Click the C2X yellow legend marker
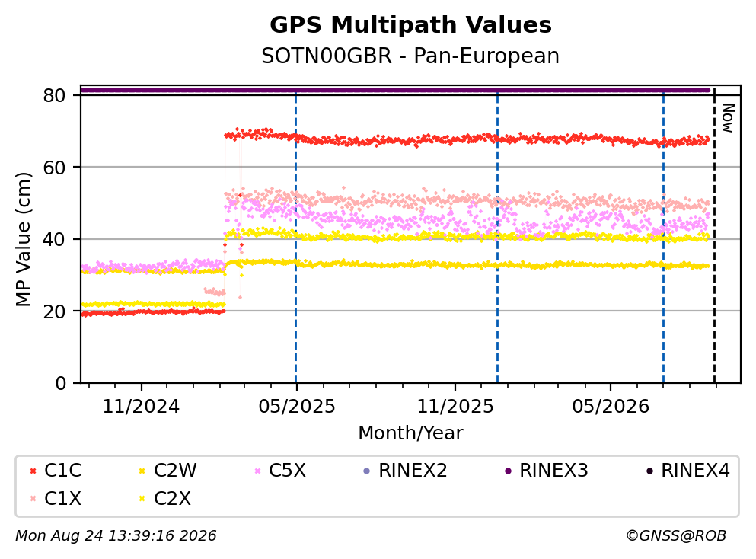This screenshot has width=756, height=559. [x=142, y=499]
